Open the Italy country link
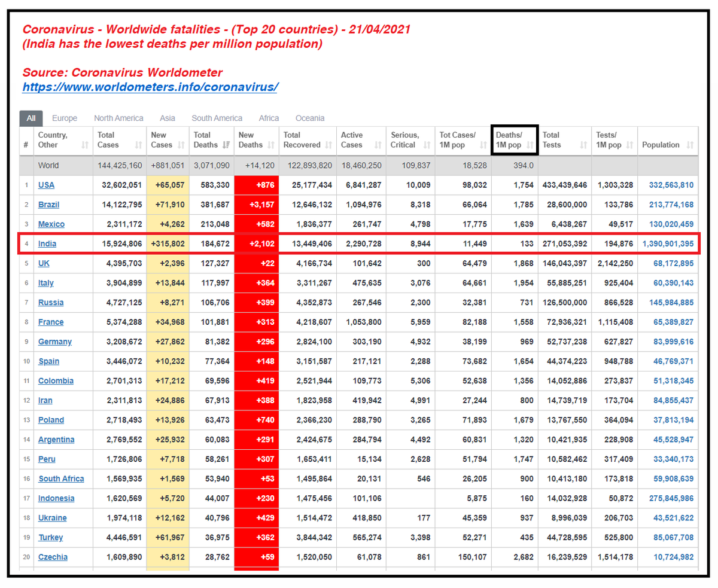 (x=46, y=283)
